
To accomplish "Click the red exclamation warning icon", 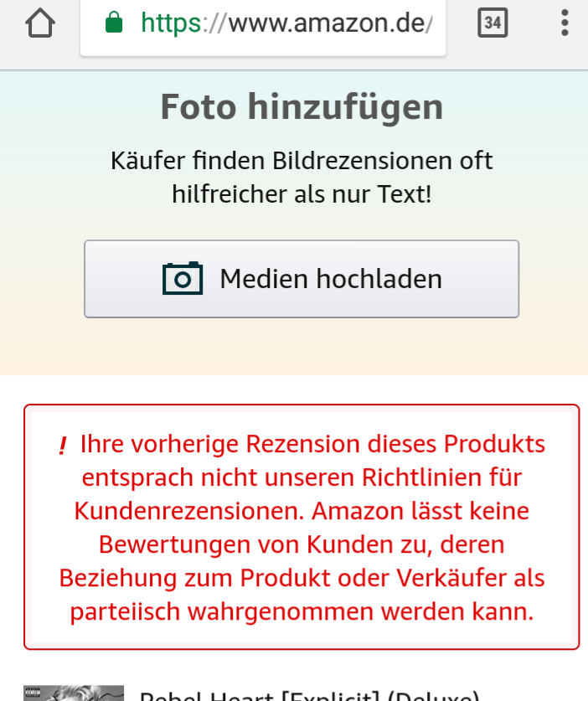I will (x=63, y=446).
